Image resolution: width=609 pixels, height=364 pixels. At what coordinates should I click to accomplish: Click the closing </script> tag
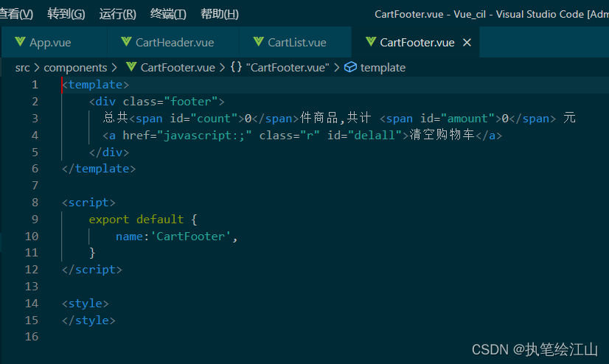[92, 270]
